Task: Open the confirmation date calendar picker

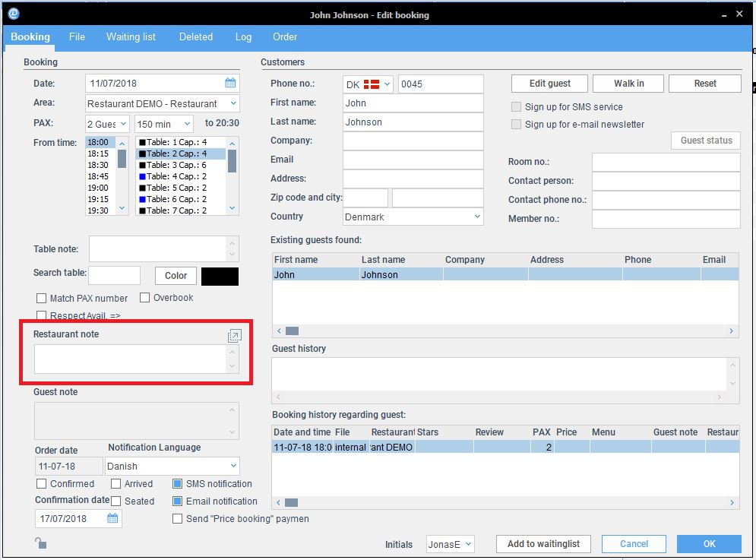Action: click(x=112, y=518)
